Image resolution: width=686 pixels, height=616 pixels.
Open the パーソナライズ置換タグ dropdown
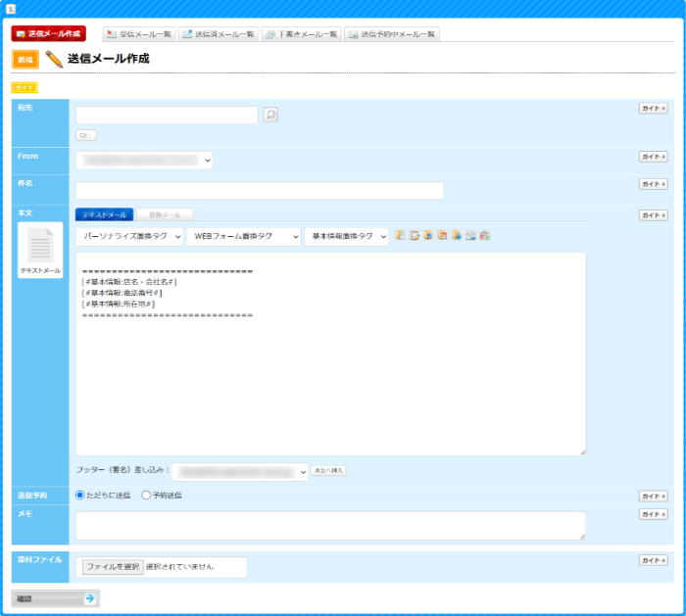pyautogui.click(x=129, y=237)
